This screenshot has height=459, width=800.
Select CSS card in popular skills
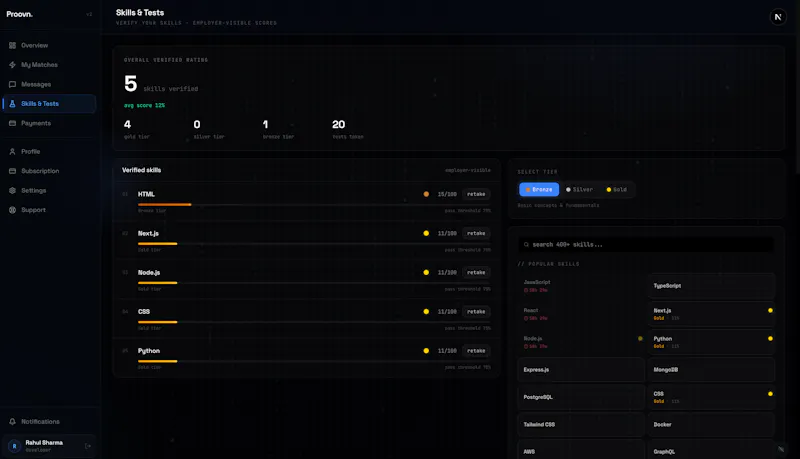tap(711, 397)
